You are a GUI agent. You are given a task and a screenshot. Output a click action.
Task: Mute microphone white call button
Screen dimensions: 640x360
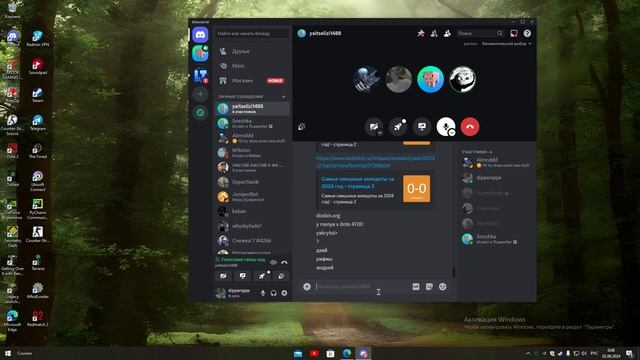pyautogui.click(x=445, y=127)
